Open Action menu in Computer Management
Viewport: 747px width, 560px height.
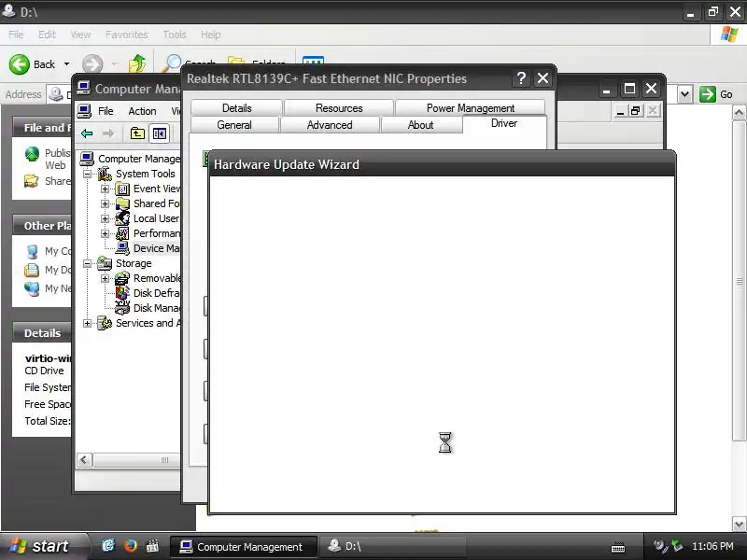coord(142,111)
